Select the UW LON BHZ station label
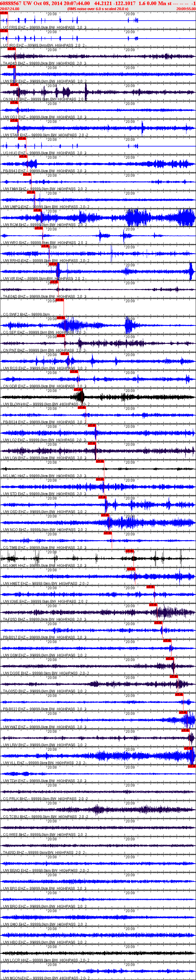The height and width of the screenshot is (980, 196). pyautogui.click(x=45, y=458)
